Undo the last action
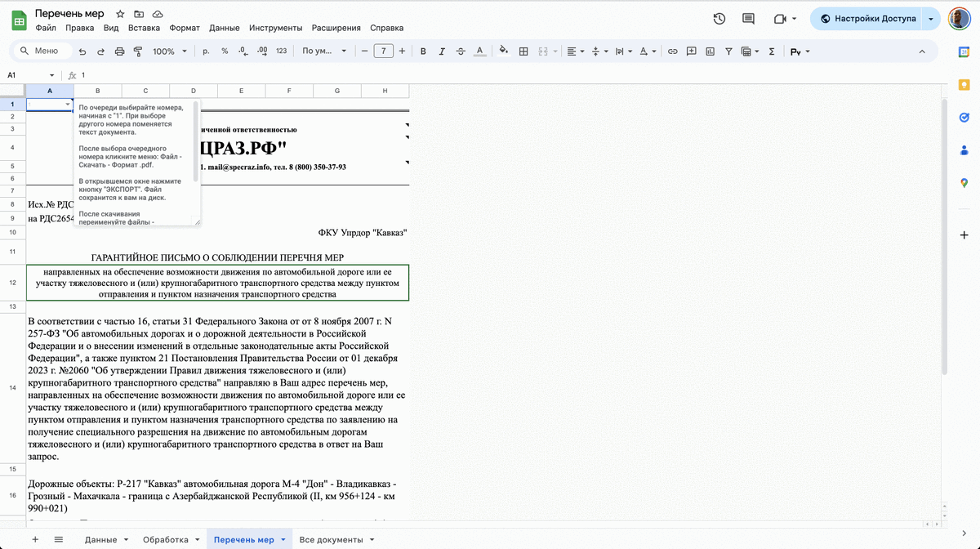The height and width of the screenshot is (549, 980). (82, 51)
